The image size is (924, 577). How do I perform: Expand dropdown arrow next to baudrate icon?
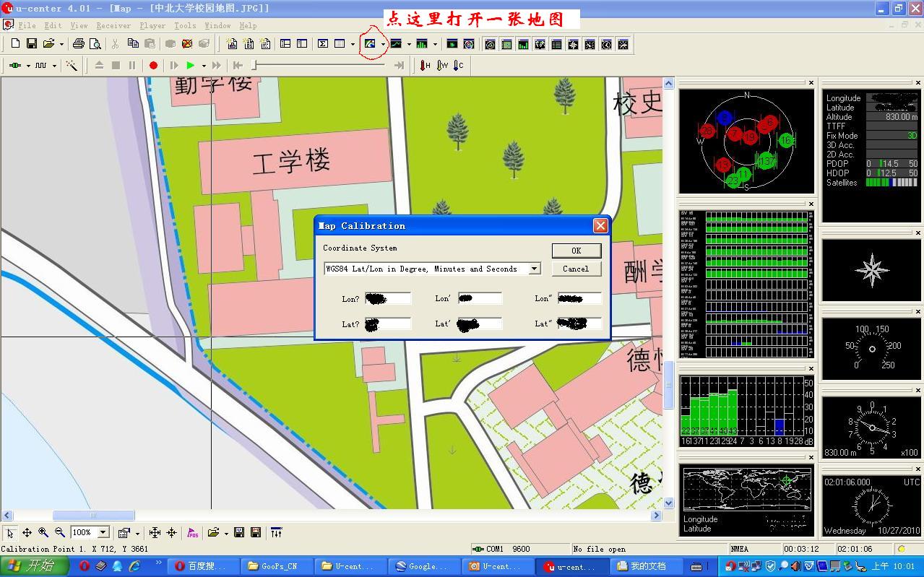(54, 65)
